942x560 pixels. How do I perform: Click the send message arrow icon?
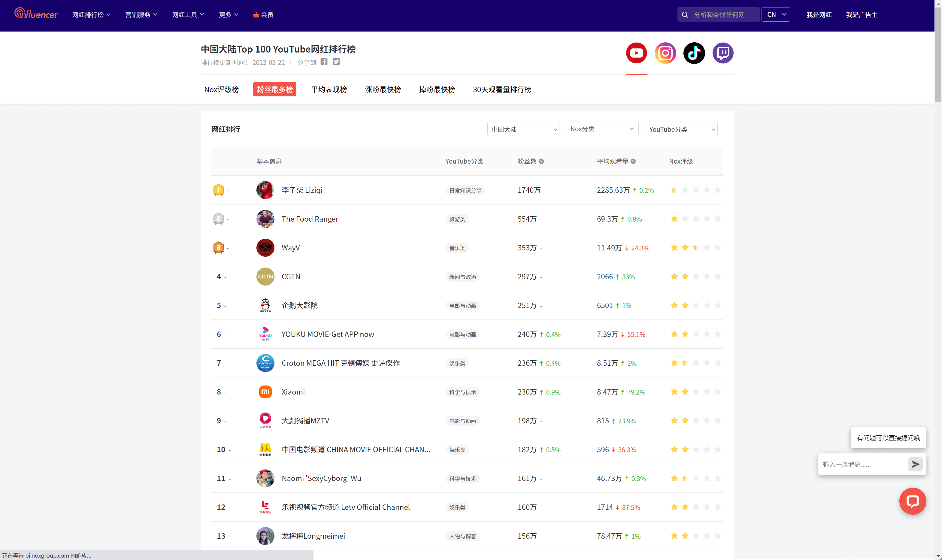click(x=915, y=465)
